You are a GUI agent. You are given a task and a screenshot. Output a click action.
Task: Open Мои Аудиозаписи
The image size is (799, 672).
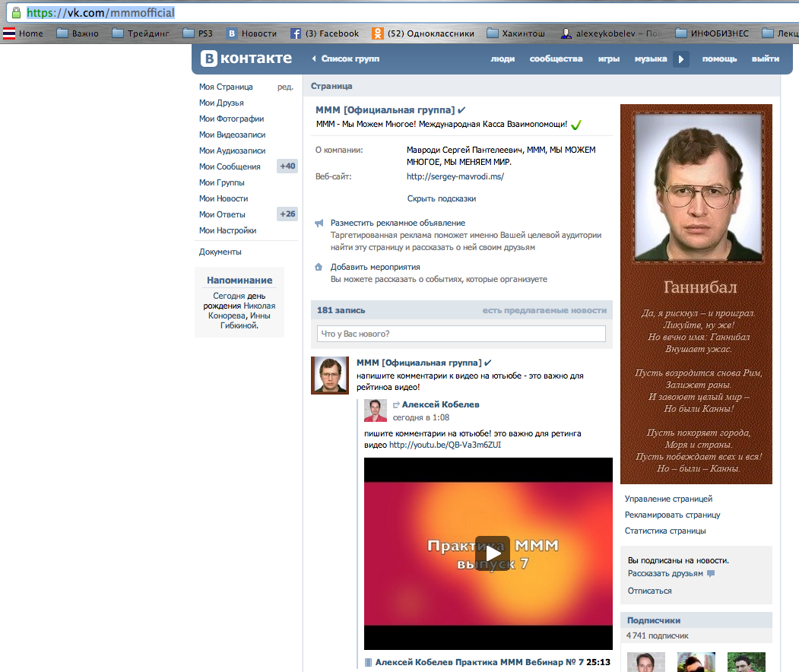click(233, 151)
